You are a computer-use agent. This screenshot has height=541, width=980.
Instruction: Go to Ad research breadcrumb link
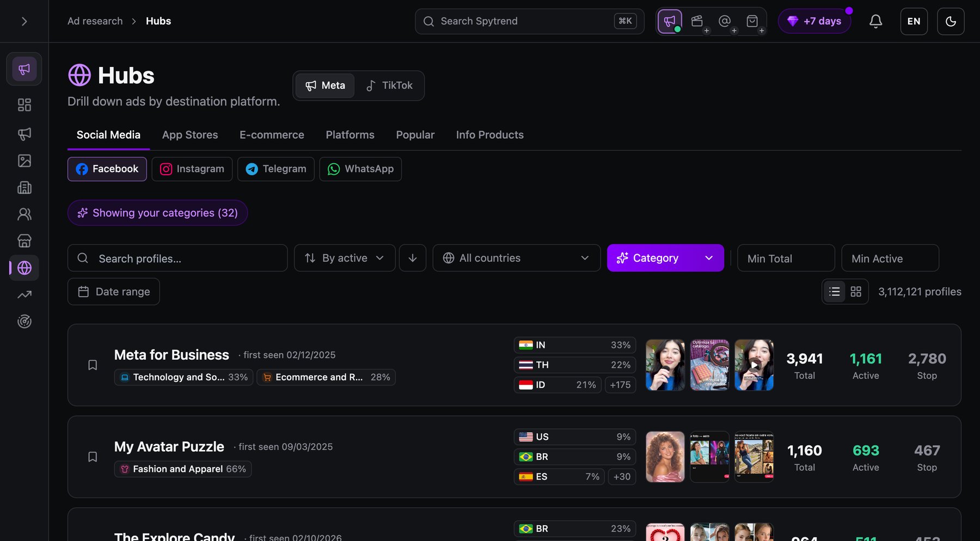click(x=95, y=21)
